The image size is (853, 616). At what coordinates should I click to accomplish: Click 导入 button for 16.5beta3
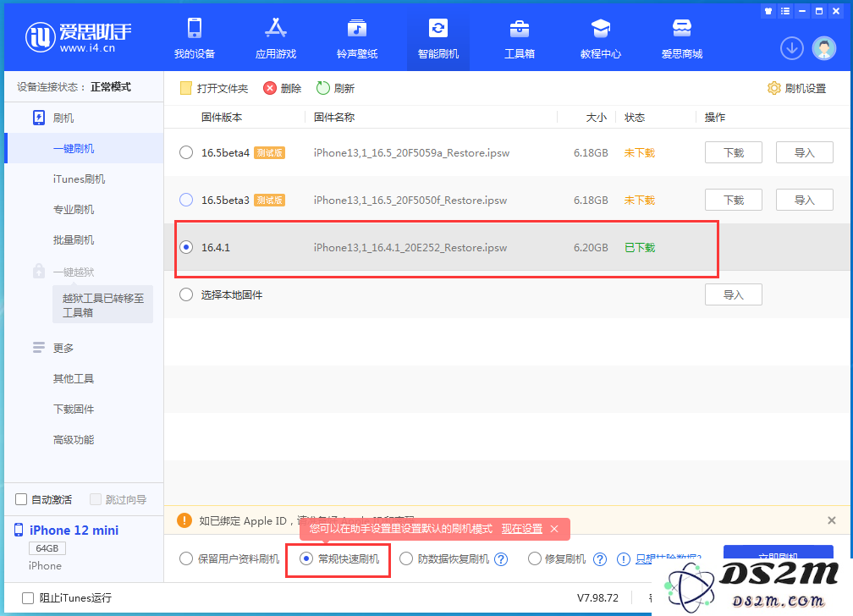pyautogui.click(x=804, y=200)
